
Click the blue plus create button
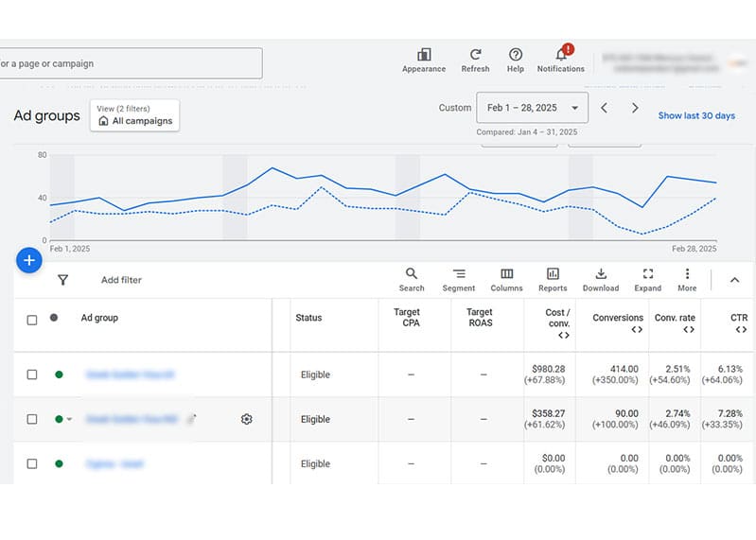[x=29, y=260]
